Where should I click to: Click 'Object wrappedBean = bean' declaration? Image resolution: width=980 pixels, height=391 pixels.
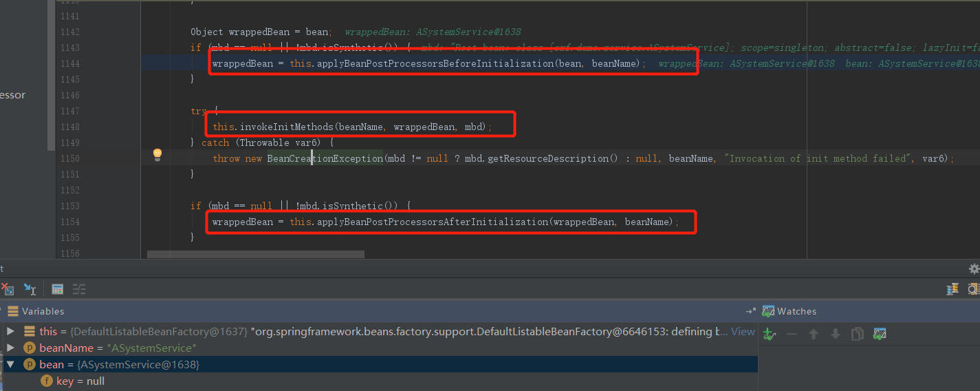pos(261,32)
